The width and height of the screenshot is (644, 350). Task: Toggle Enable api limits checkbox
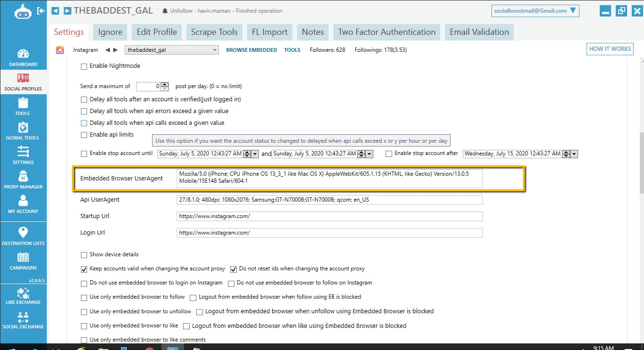(84, 135)
